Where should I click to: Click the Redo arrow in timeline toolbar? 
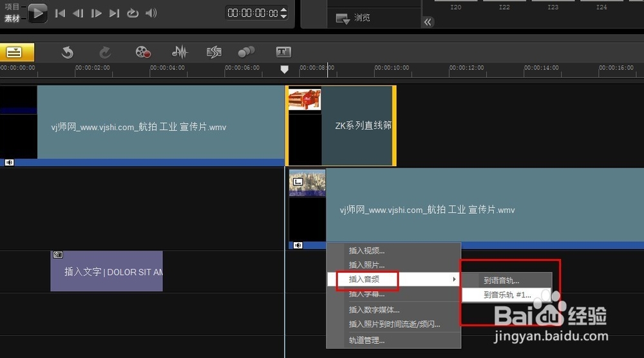(105, 53)
